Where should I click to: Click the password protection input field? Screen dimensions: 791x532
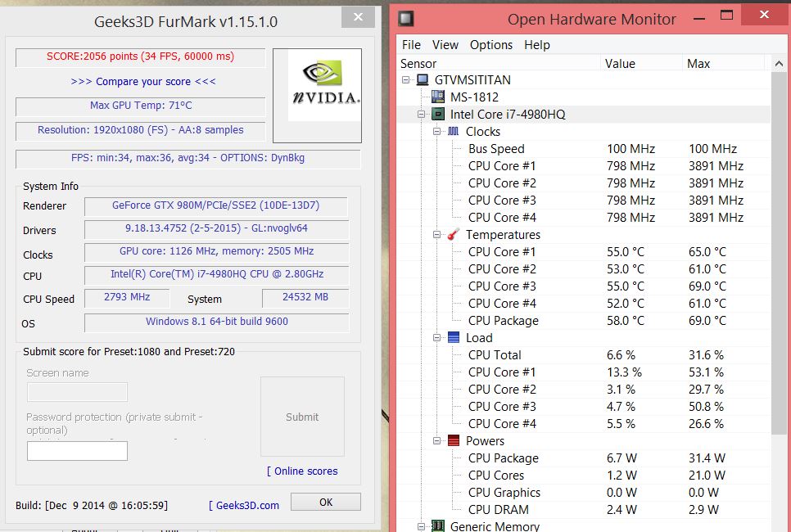point(77,451)
